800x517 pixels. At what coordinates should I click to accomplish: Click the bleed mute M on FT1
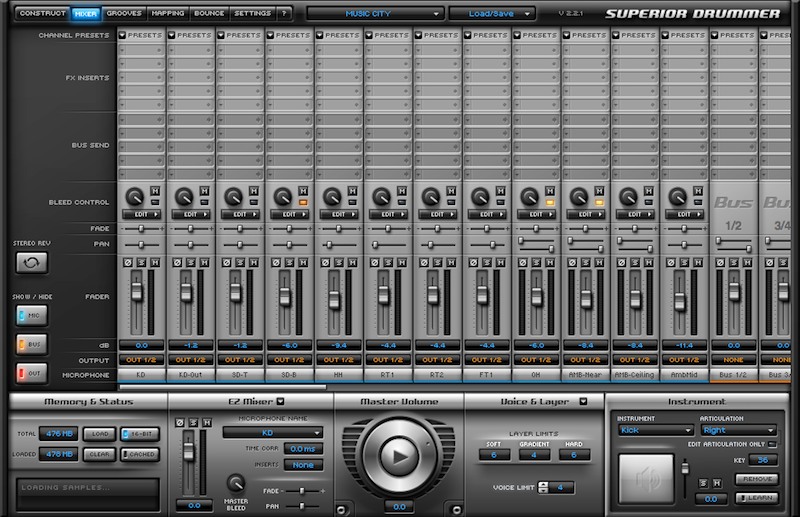[501, 191]
